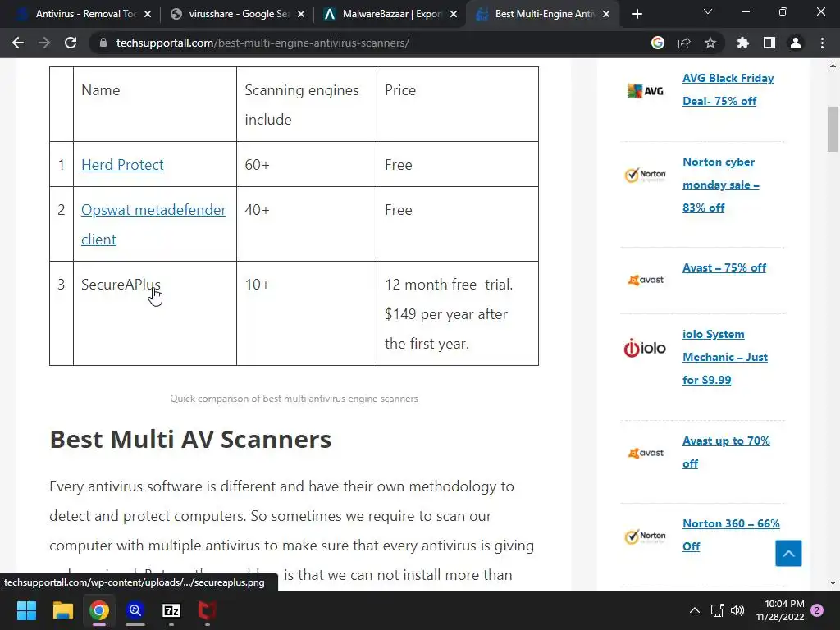Image resolution: width=840 pixels, height=630 pixels.
Task: Select the Best Multi-Engine Antivirus tab
Action: 541,15
